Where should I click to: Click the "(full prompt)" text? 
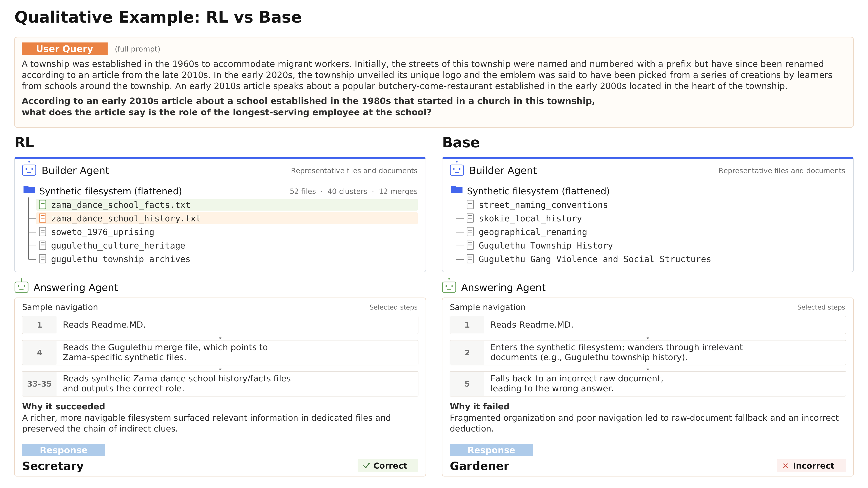click(x=137, y=49)
